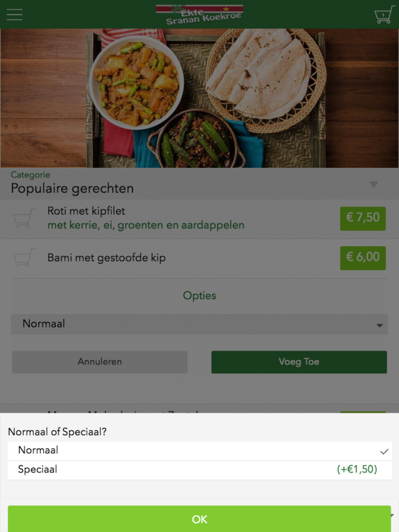Tap the Ekte Sranan Koekroe logo

[x=199, y=15]
